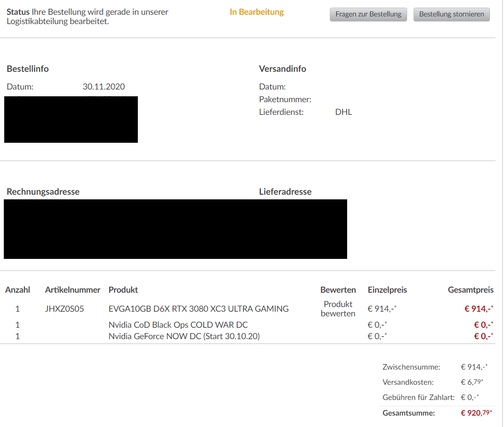Image resolution: width=504 pixels, height=427 pixels.
Task: Click the Rechnungsadresse heading
Action: (43, 192)
